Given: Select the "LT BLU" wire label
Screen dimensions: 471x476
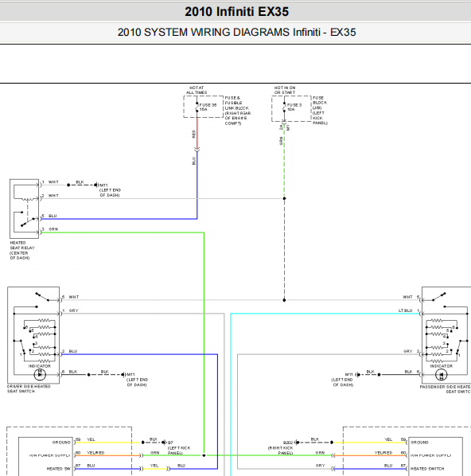Looking at the screenshot, I should (x=405, y=310).
